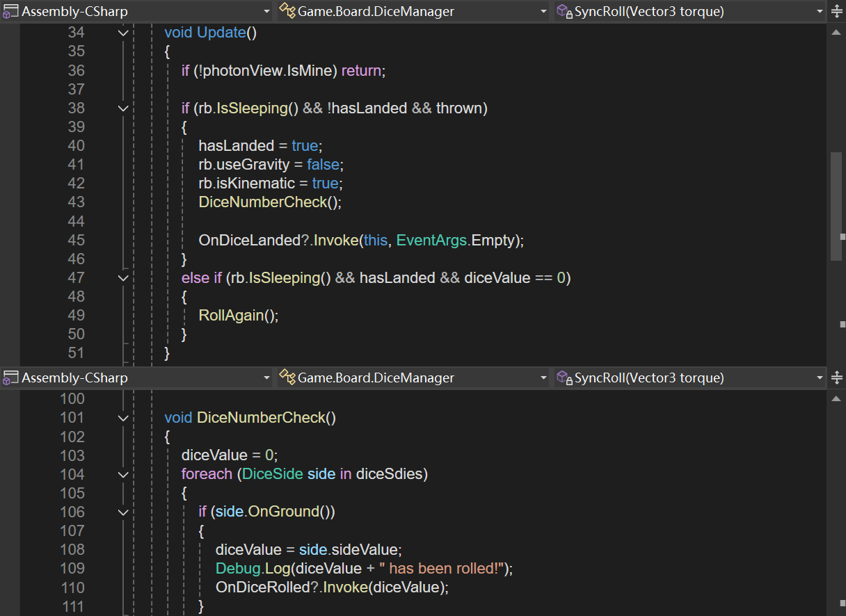Collapse the foreach block at line 104
Screen dimensions: 846x616
point(123,474)
